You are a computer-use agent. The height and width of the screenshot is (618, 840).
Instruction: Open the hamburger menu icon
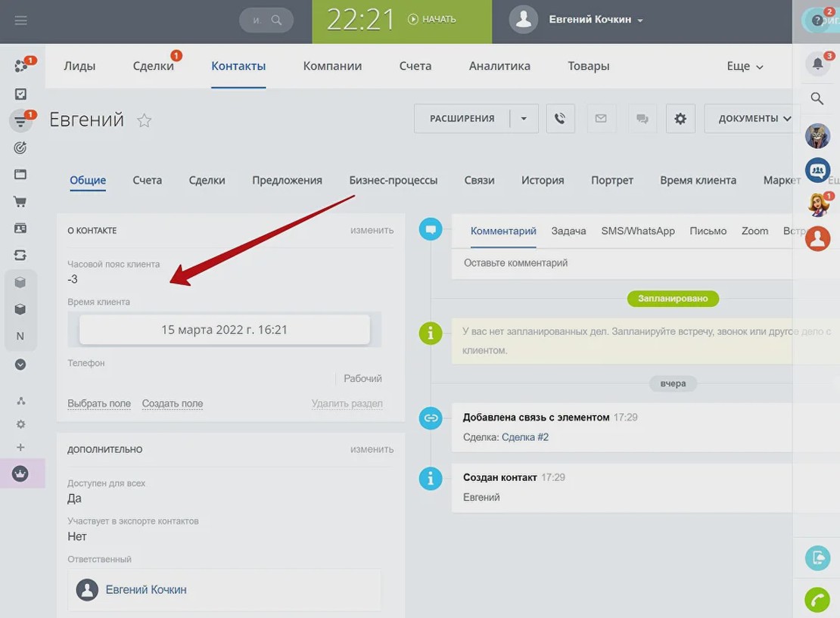click(21, 20)
